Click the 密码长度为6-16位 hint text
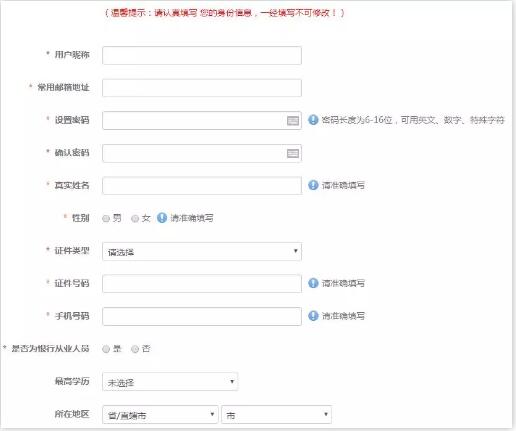The width and height of the screenshot is (516, 431). tap(413, 120)
